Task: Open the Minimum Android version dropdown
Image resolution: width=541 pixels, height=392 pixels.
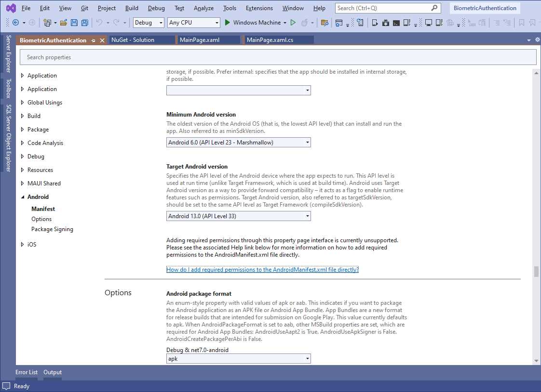Action: (238, 142)
